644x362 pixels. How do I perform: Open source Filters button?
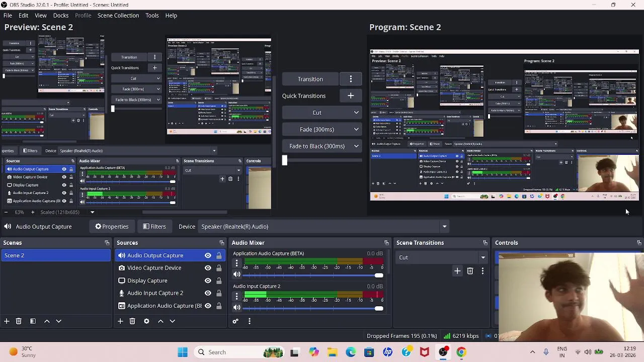coord(154,227)
